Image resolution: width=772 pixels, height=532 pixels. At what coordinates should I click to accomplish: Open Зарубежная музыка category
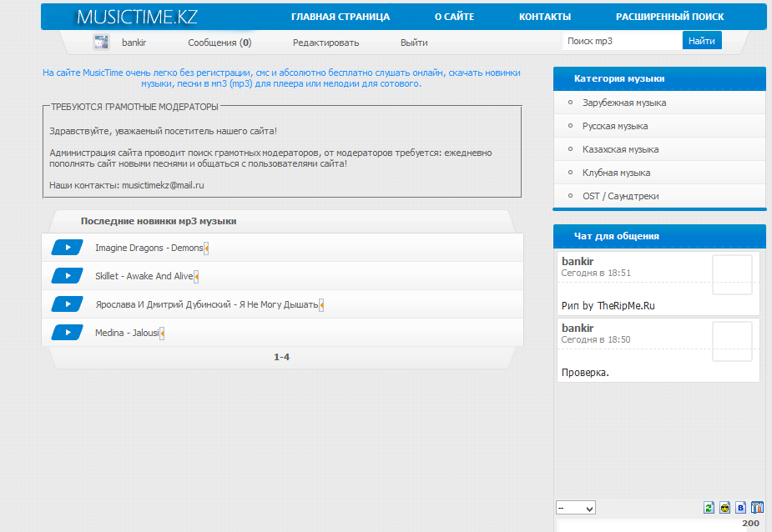point(624,103)
